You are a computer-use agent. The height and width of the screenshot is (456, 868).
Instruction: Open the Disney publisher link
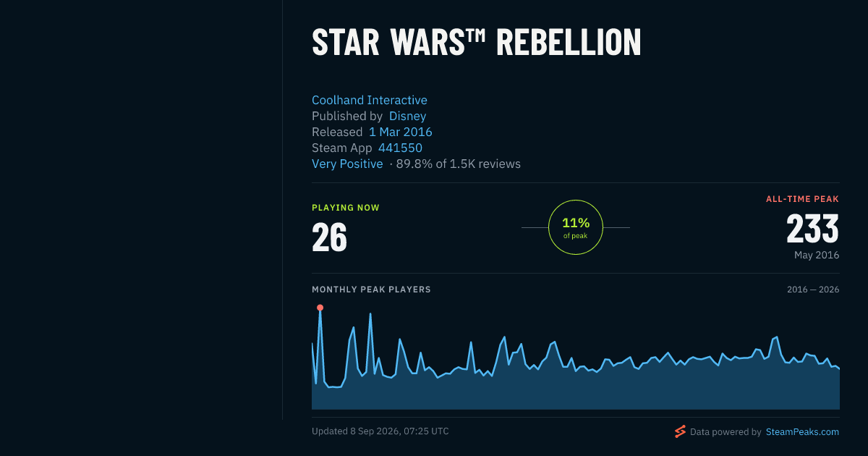(408, 116)
